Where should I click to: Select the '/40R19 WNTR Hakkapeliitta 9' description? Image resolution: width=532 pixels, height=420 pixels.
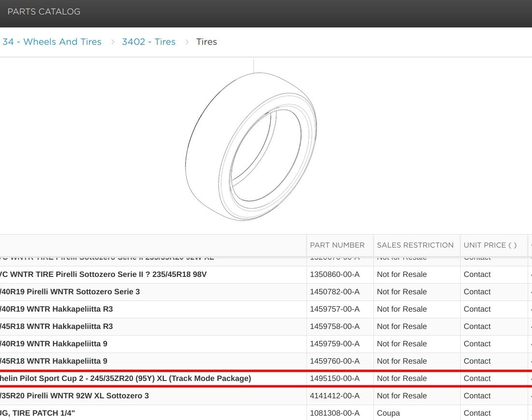(53, 344)
